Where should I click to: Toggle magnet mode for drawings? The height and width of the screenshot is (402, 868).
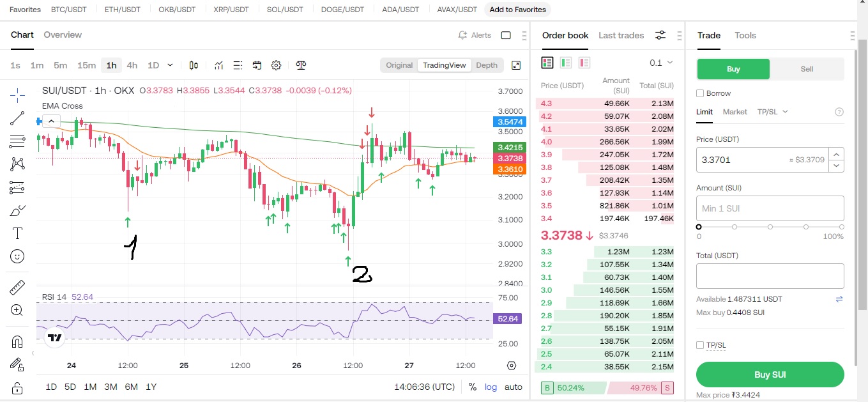(x=17, y=342)
